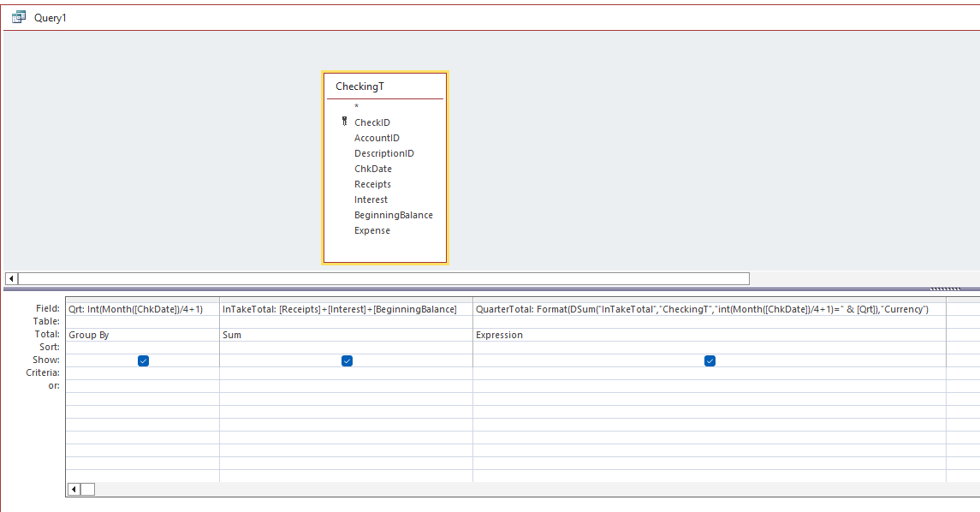Click the left arrow on the upper scrollbar

pos(9,278)
